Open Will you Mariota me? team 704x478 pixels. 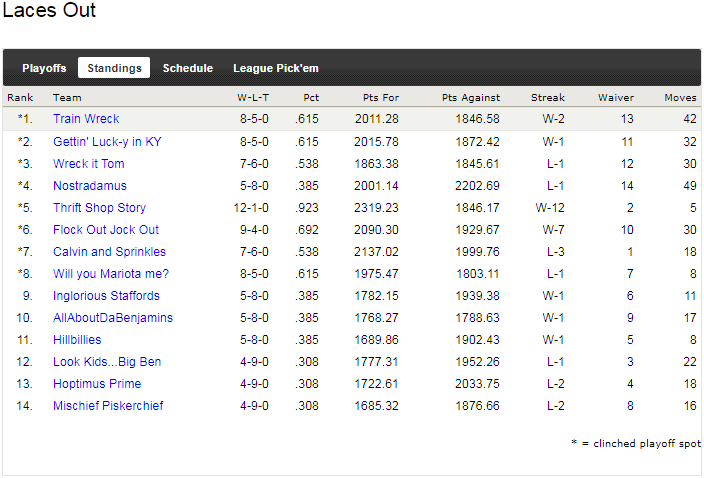111,274
